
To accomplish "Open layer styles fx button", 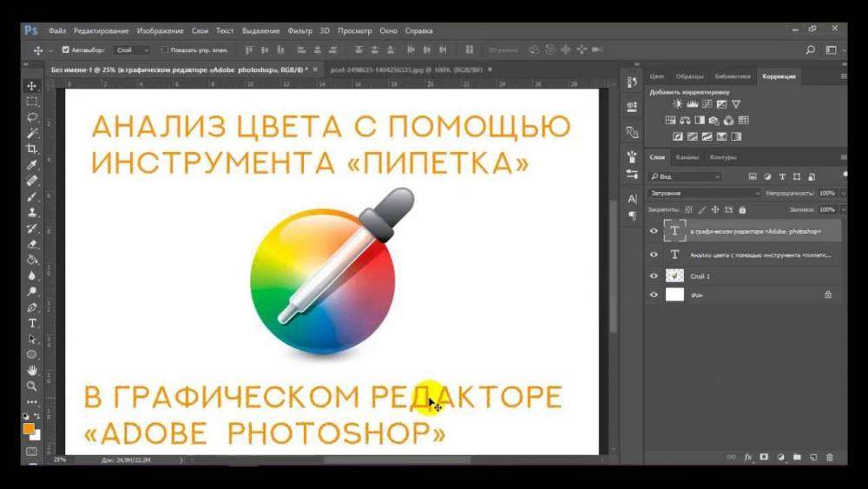I will point(748,458).
